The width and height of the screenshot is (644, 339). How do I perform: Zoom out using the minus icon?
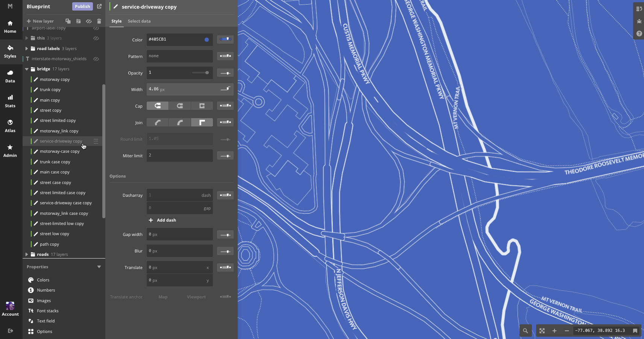[566, 331]
